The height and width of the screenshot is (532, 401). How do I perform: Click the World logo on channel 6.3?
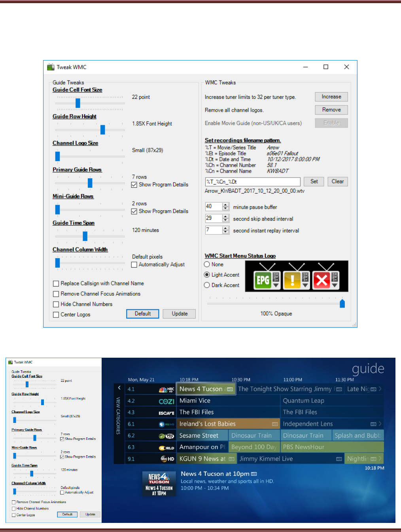coord(166,448)
